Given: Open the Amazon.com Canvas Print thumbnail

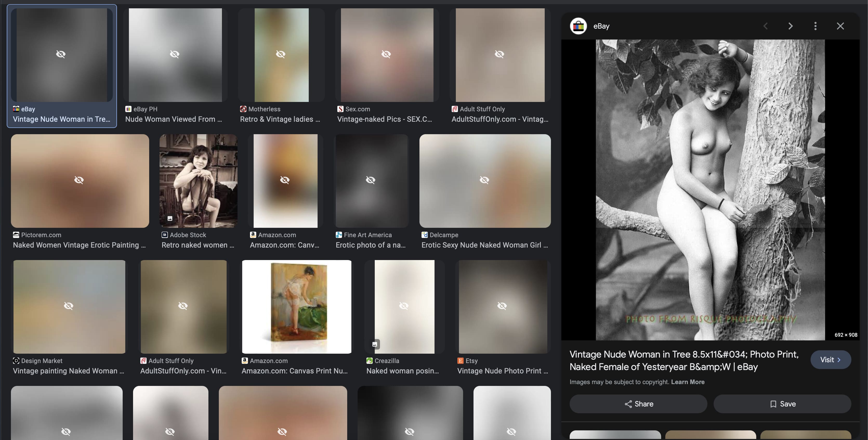Looking at the screenshot, I should [297, 307].
